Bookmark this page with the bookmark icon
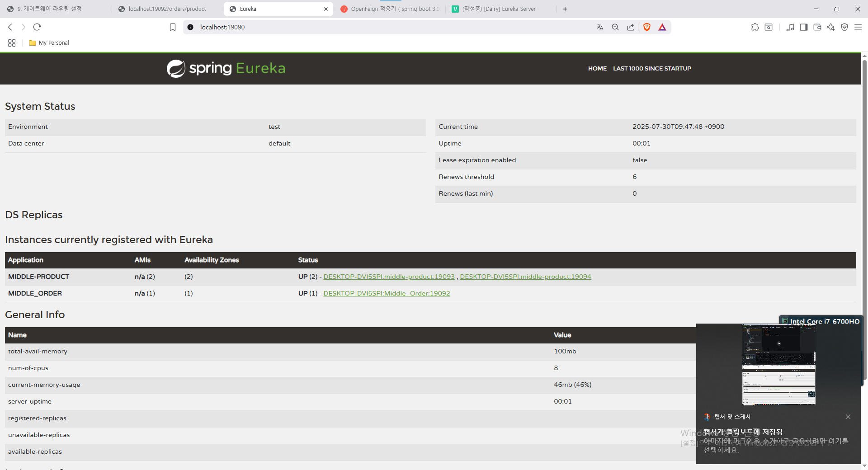This screenshot has width=868, height=470. [173, 28]
